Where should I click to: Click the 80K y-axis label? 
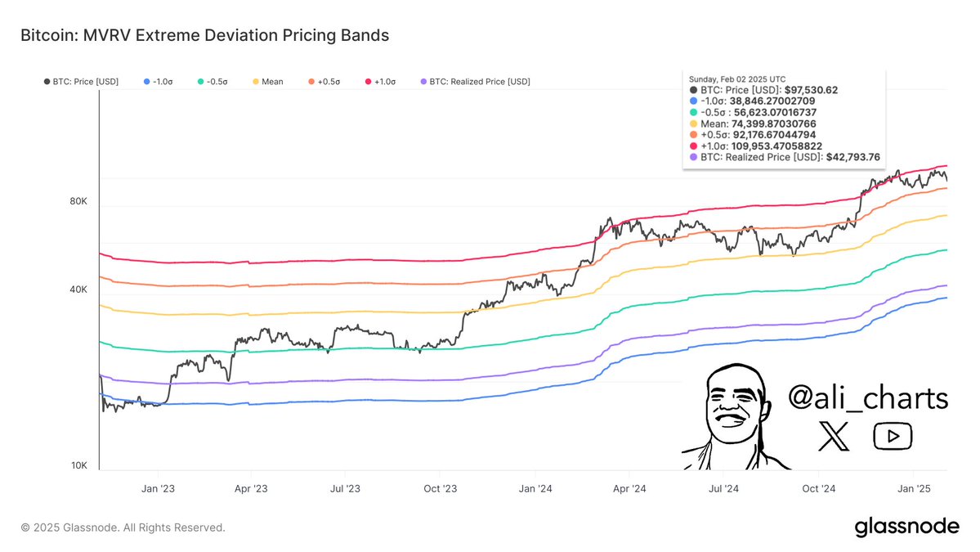coord(78,201)
